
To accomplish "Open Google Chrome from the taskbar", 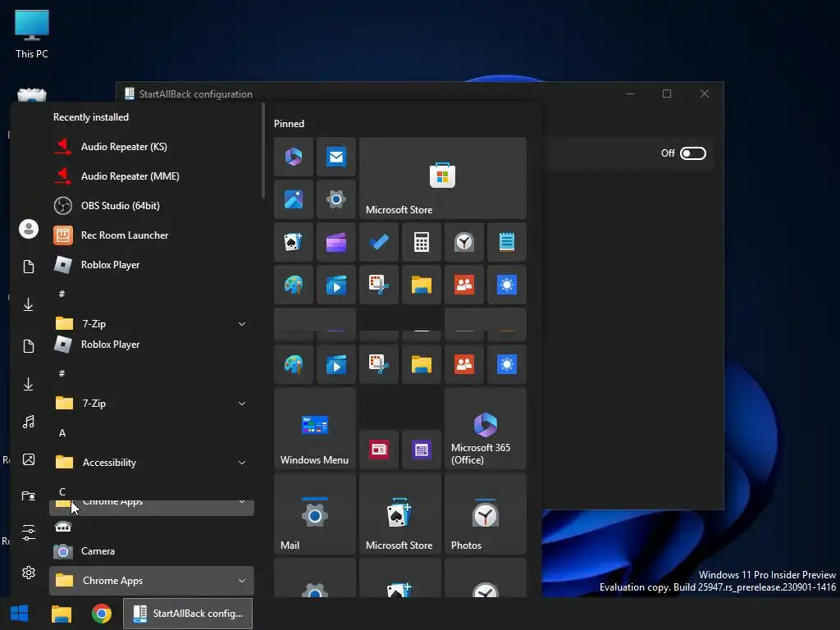I will pos(101,614).
